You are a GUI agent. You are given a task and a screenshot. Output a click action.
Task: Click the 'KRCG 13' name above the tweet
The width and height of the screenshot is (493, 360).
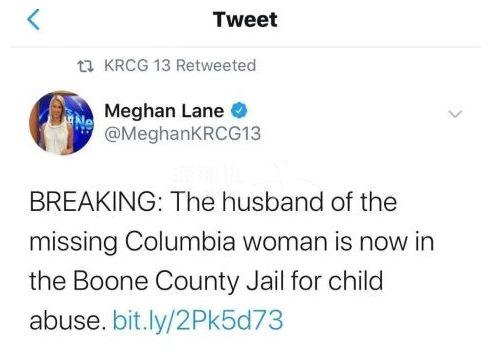coord(137,65)
